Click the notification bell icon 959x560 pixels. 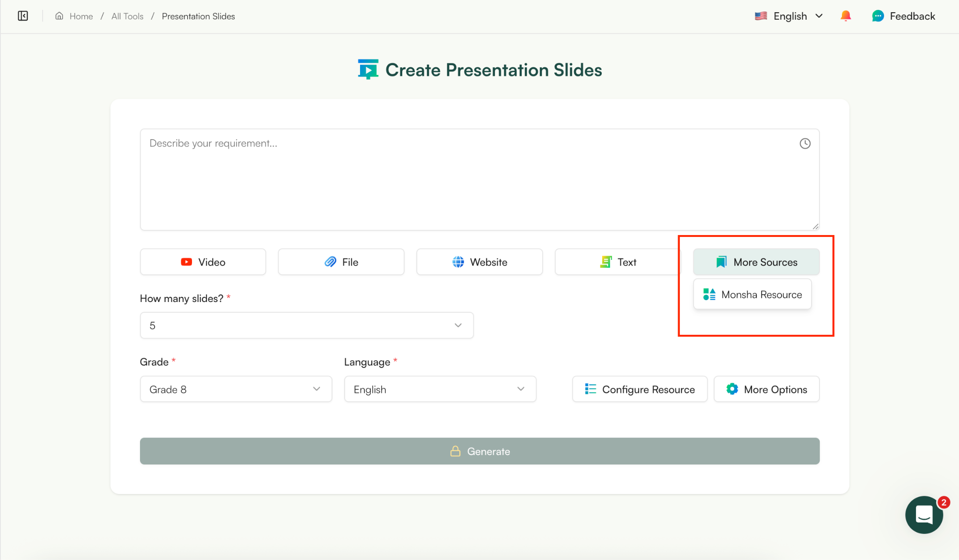(846, 15)
